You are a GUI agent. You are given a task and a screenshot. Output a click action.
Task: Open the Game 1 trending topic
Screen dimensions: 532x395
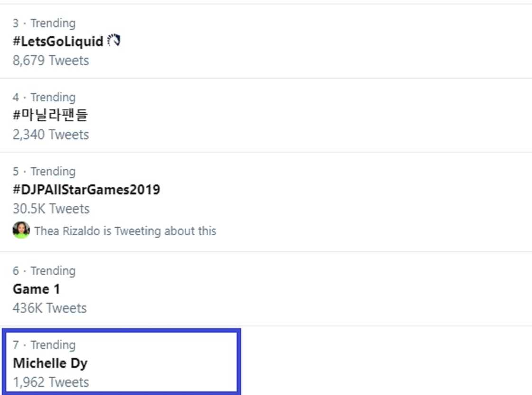point(37,289)
